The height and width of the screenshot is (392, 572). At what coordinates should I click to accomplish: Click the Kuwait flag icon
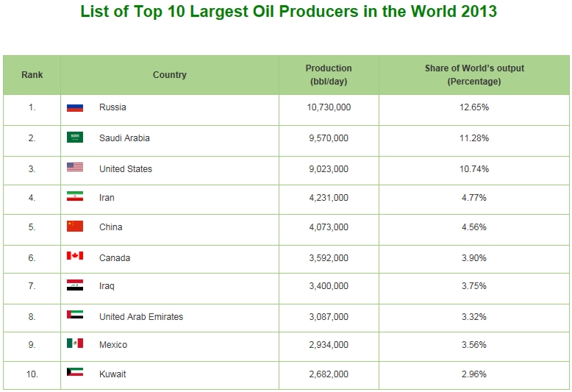click(x=75, y=374)
